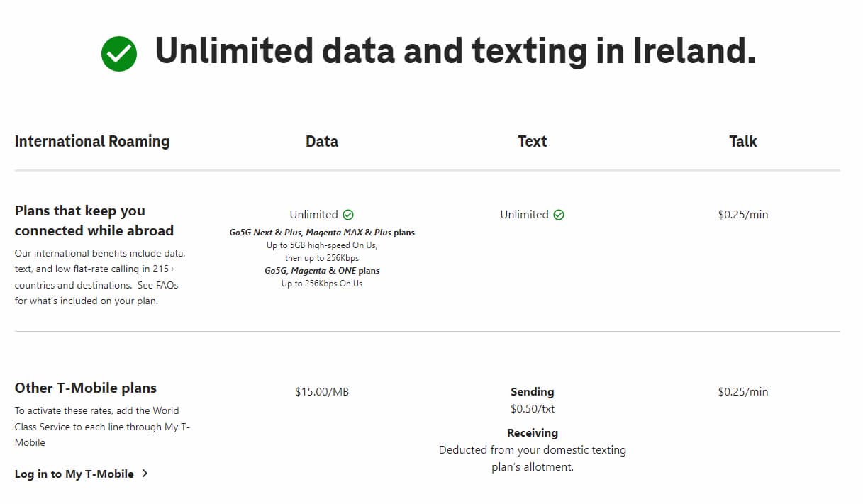Expand the Go5G Next & Plus plan details
Viewport: 863px width, 504px height.
(x=322, y=232)
